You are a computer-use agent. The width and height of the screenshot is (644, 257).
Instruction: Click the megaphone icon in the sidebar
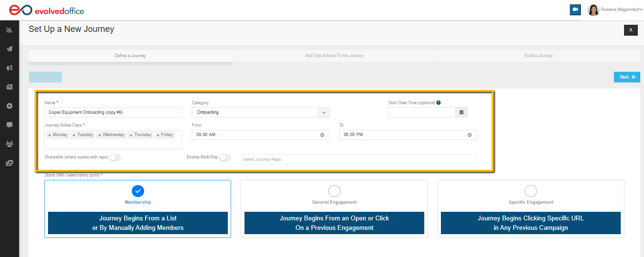pos(9,68)
